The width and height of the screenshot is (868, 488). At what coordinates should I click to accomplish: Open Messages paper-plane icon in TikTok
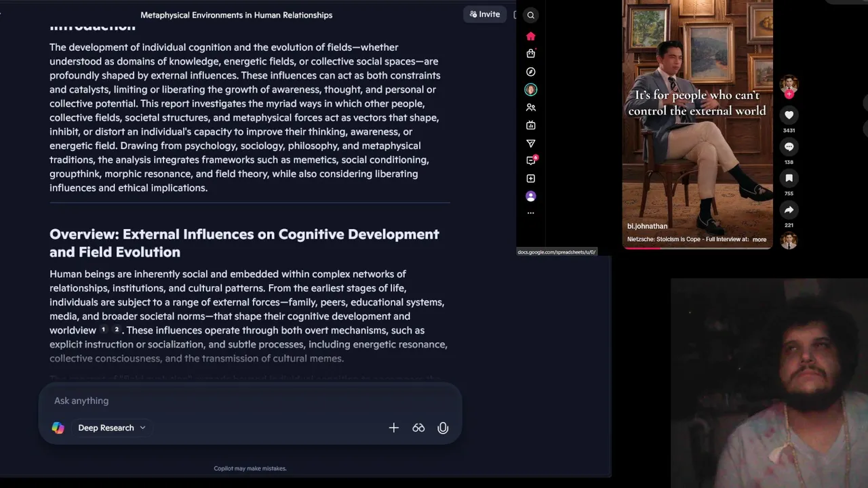tap(531, 143)
